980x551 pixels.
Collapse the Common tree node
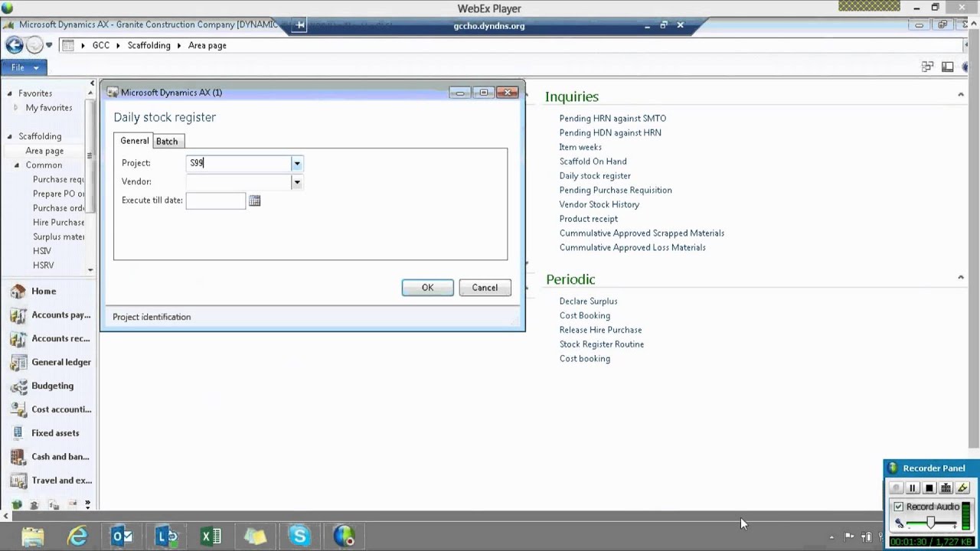(x=17, y=165)
